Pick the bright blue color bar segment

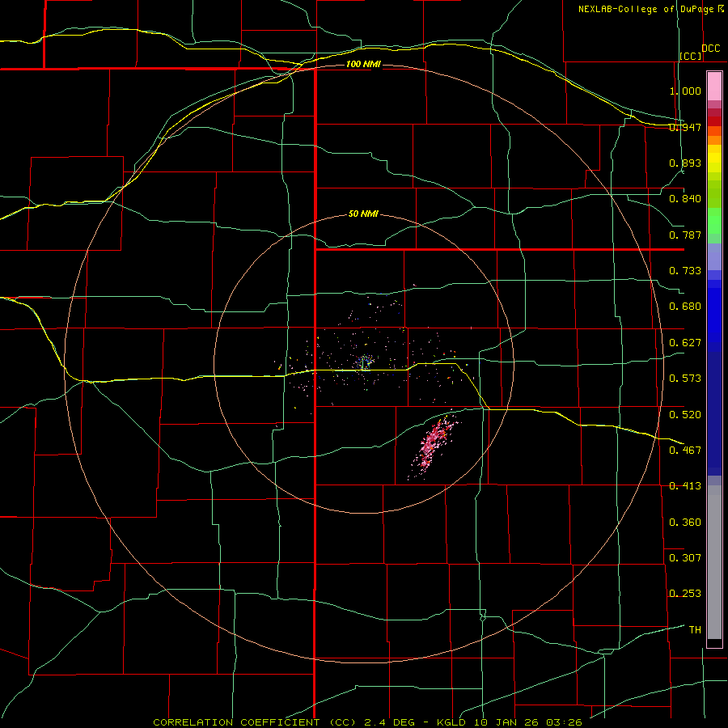point(714,315)
